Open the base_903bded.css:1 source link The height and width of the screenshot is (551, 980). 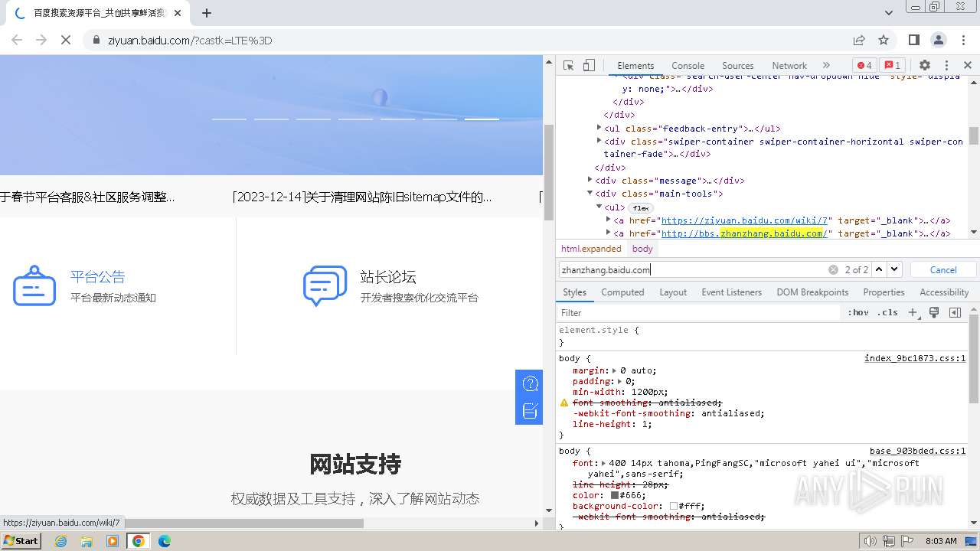pos(917,451)
